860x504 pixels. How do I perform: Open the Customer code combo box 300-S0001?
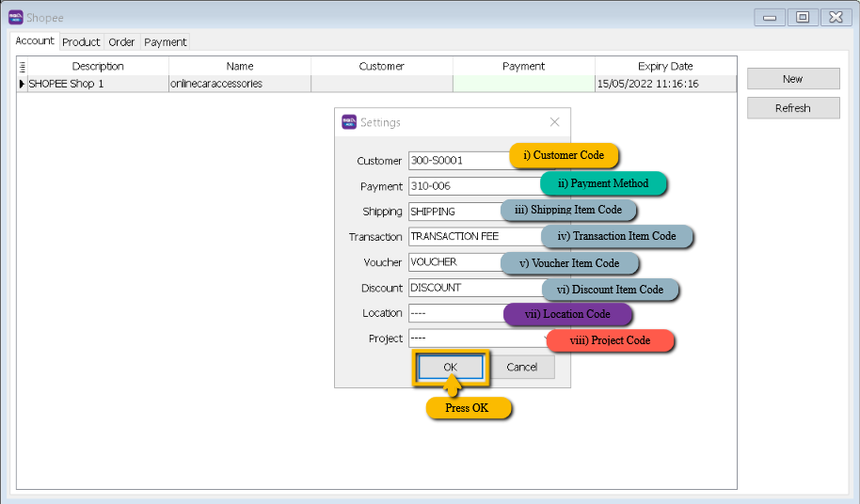(x=458, y=161)
